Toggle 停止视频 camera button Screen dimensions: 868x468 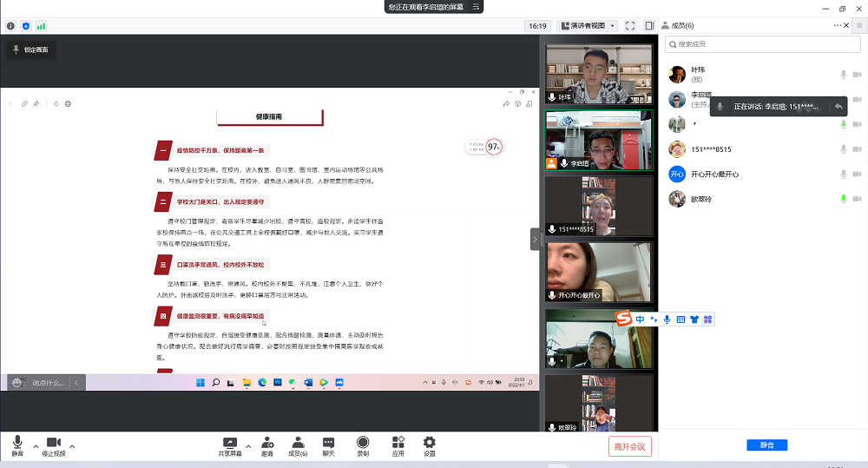pyautogui.click(x=55, y=445)
